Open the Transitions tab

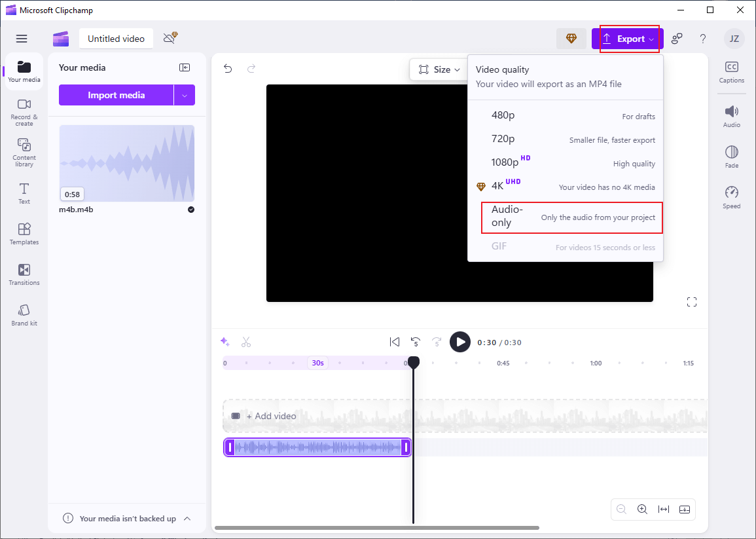[24, 274]
